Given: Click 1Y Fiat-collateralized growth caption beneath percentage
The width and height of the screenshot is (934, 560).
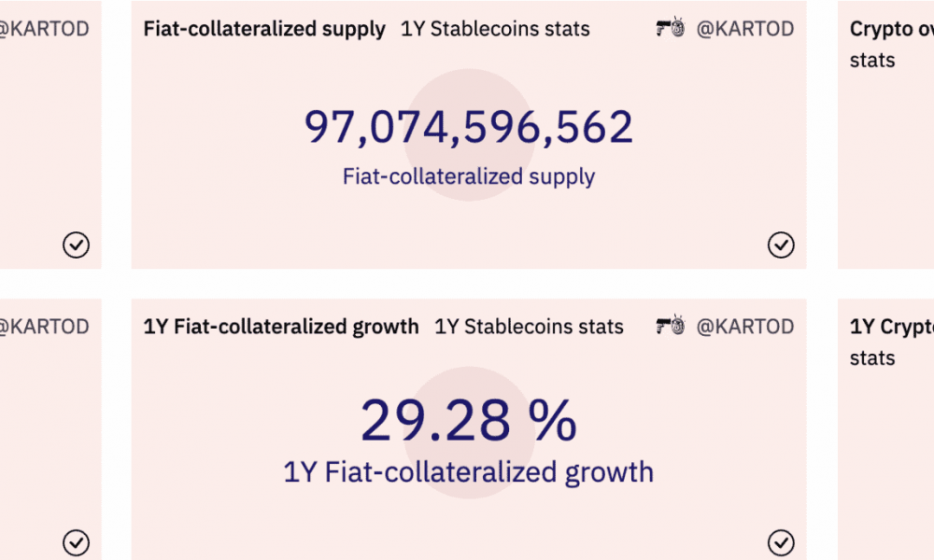Looking at the screenshot, I should [469, 472].
